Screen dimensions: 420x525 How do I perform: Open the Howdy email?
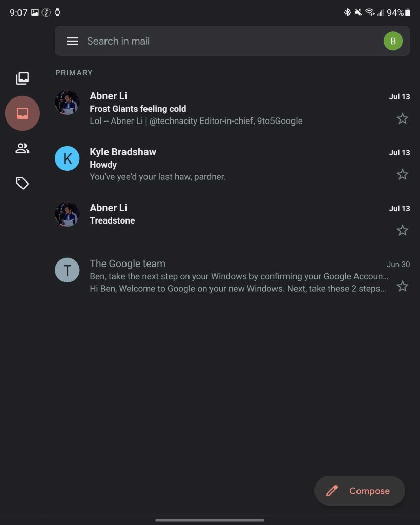pos(230,165)
